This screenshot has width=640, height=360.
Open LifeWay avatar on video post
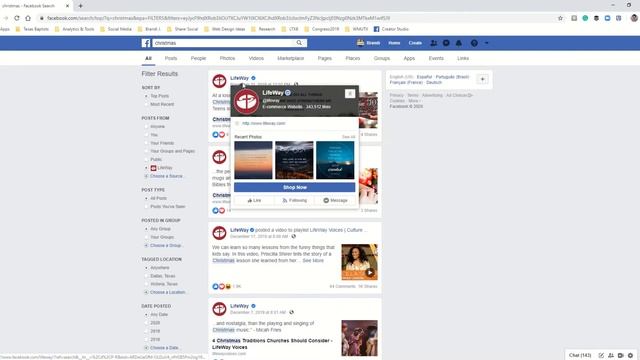point(219,233)
